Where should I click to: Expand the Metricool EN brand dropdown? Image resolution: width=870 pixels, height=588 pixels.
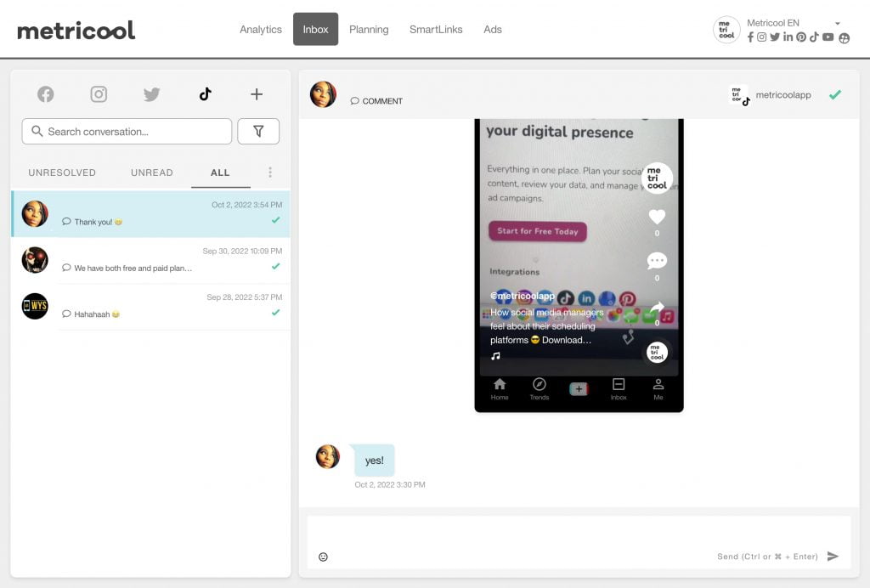(x=838, y=23)
